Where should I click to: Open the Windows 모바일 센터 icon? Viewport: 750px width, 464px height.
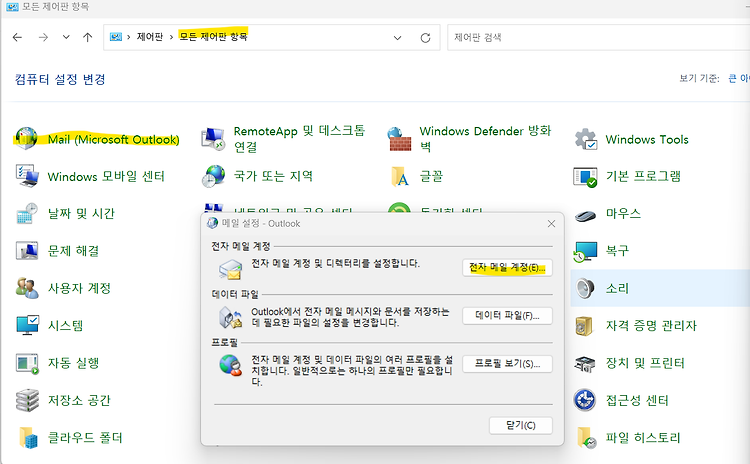click(x=27, y=176)
